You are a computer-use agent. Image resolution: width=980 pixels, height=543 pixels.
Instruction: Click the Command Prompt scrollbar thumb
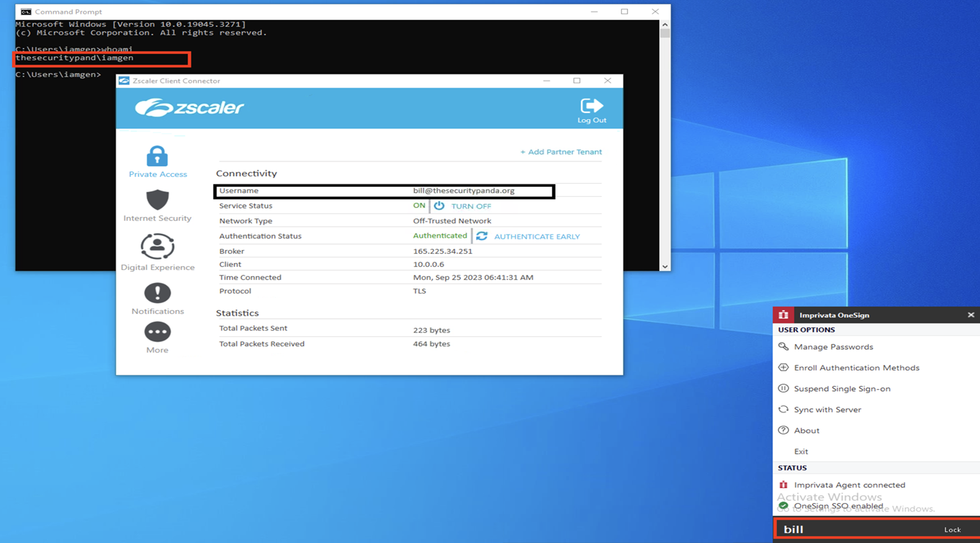665,34
